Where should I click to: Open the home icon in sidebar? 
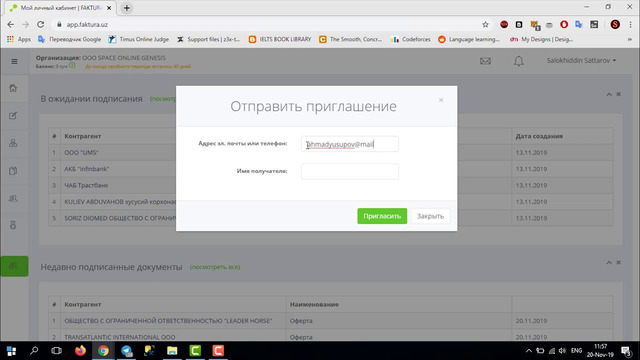13,88
